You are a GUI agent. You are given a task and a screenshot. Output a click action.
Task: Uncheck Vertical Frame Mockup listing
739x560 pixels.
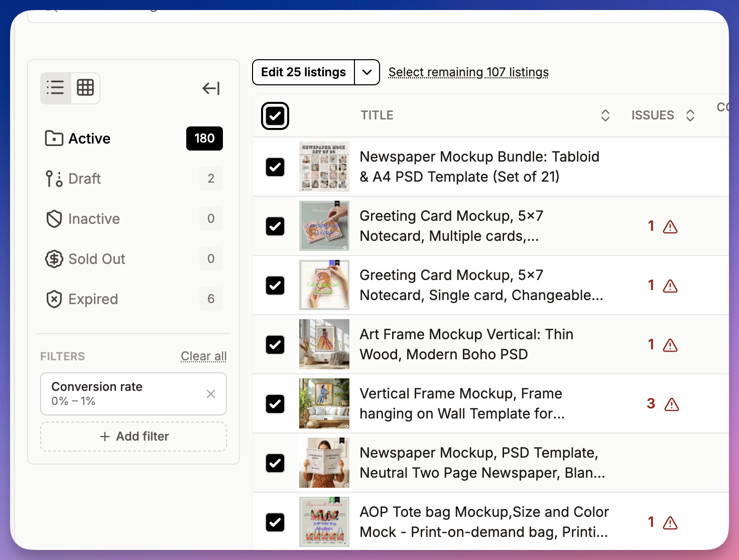(x=275, y=404)
